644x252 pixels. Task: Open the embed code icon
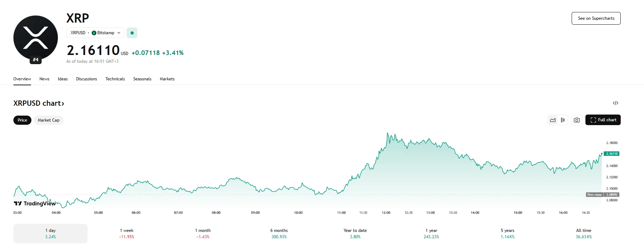coord(615,103)
